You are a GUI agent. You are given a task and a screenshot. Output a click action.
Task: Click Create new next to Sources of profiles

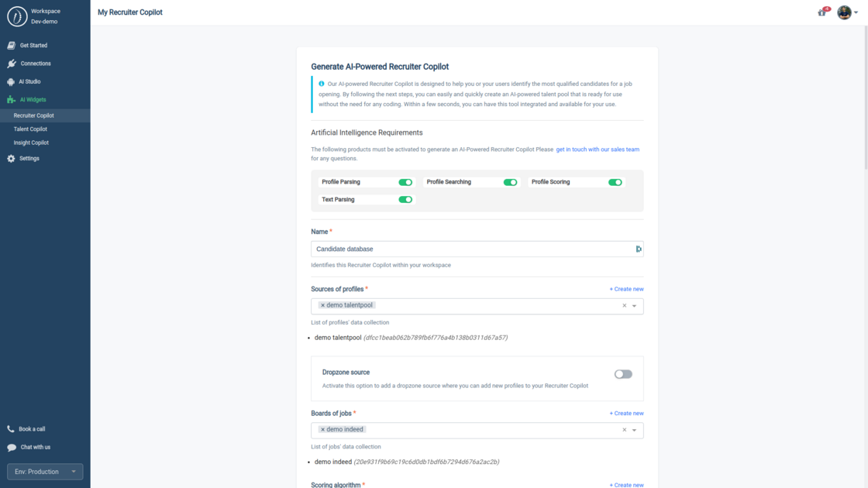(626, 288)
